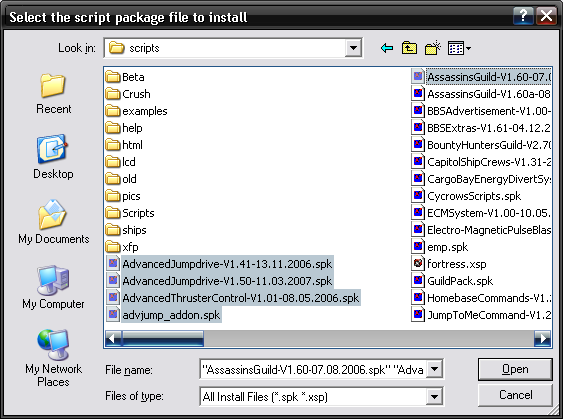Expand the File name dropdown list

(x=434, y=369)
